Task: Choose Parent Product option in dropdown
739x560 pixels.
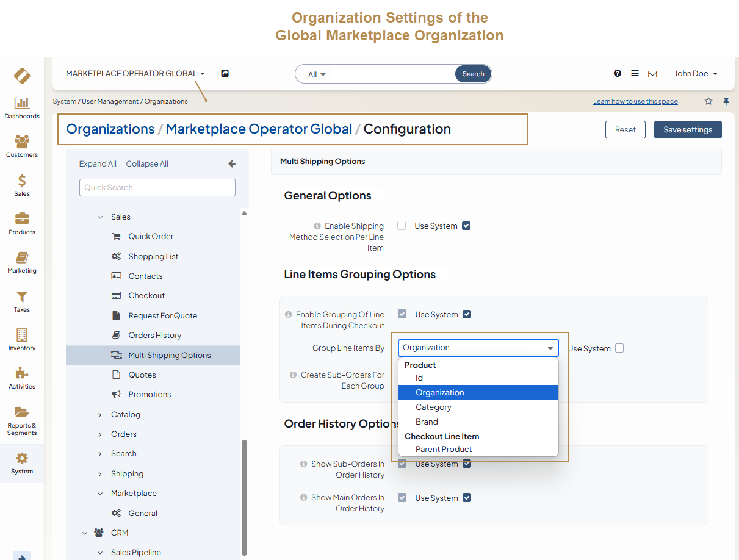Action: click(x=444, y=450)
